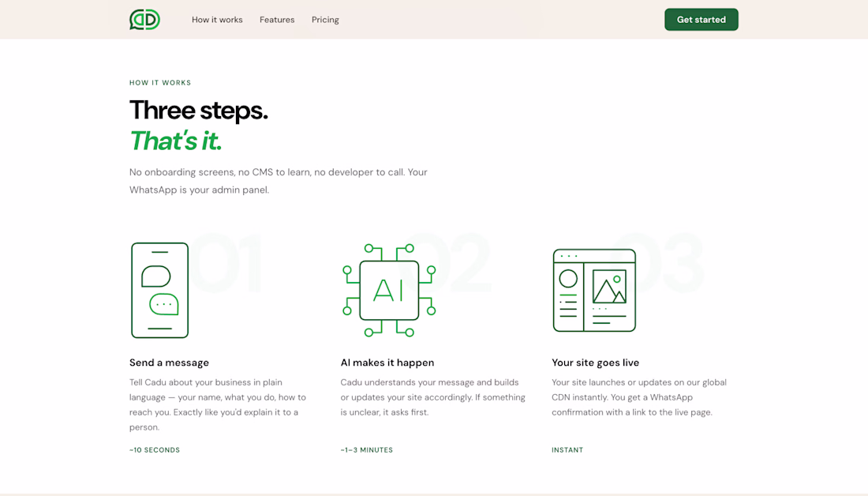
Task: Click the 'Three steps.' headline
Action: coord(198,111)
